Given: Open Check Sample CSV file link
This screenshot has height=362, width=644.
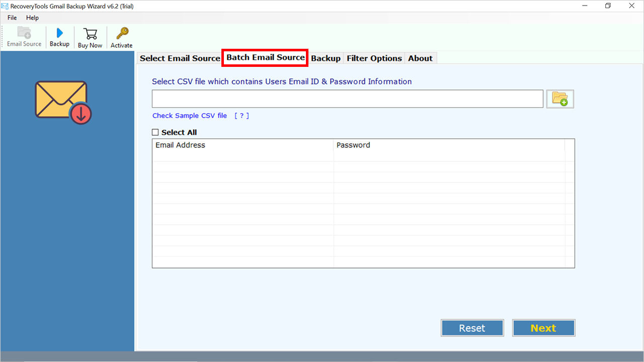Looking at the screenshot, I should pos(190,116).
